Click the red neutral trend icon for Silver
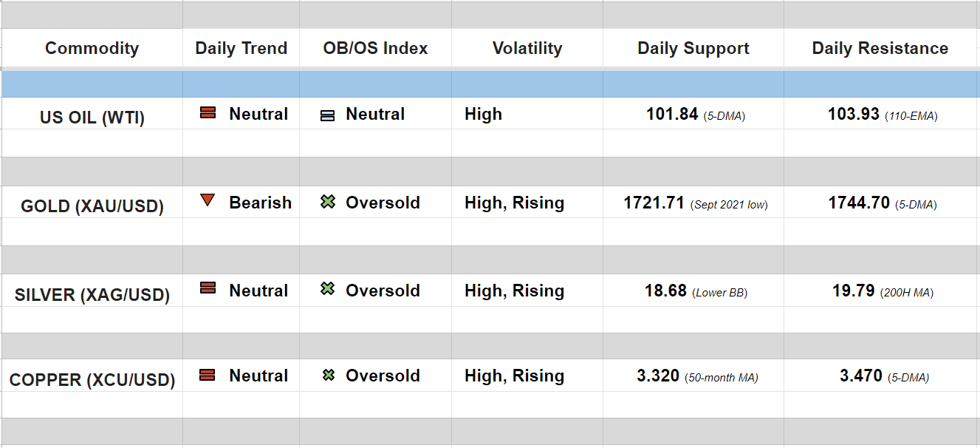This screenshot has width=980, height=448. (x=208, y=288)
